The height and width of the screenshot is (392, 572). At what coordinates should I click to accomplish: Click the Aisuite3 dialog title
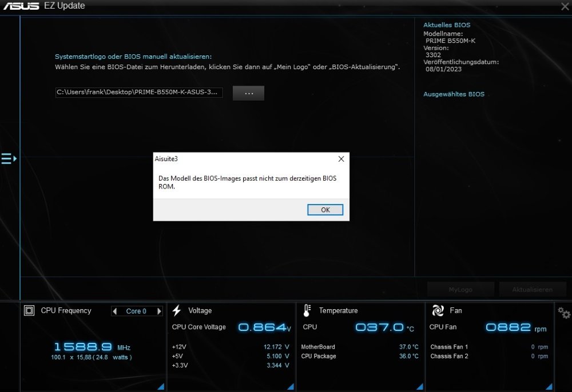166,159
